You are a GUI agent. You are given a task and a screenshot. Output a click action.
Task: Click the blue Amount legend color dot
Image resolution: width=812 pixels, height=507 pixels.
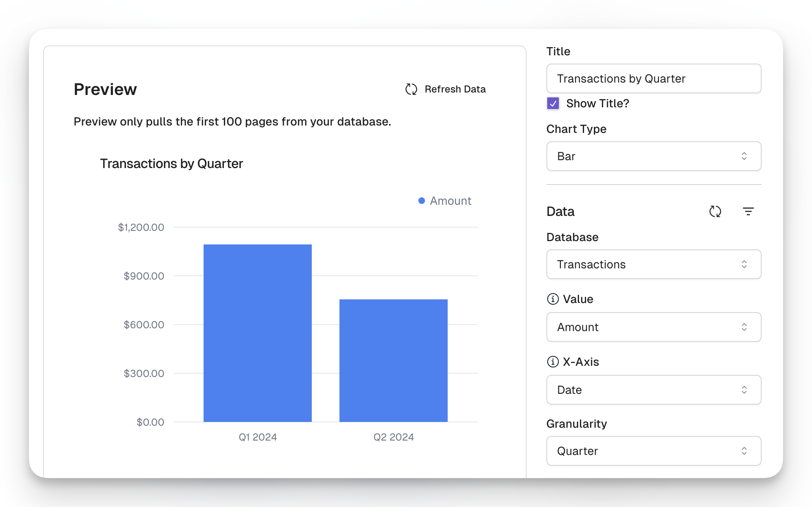(x=421, y=201)
